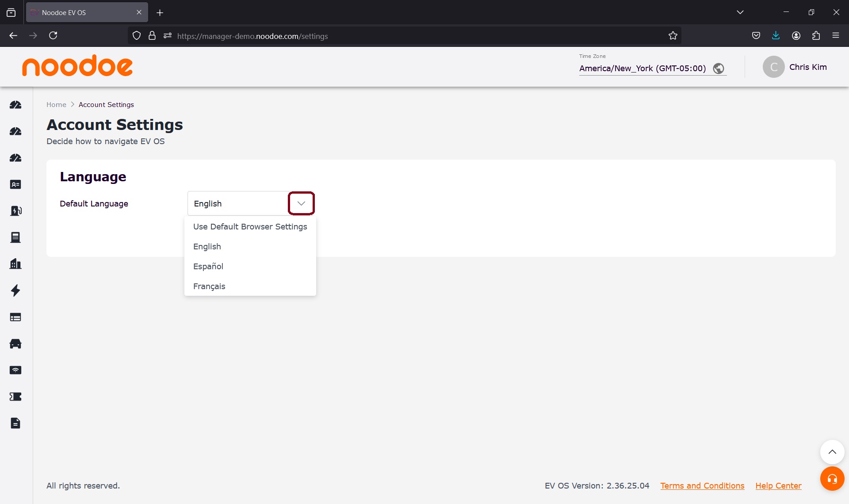The image size is (849, 504).
Task: Choose Español from language list
Action: (x=208, y=267)
